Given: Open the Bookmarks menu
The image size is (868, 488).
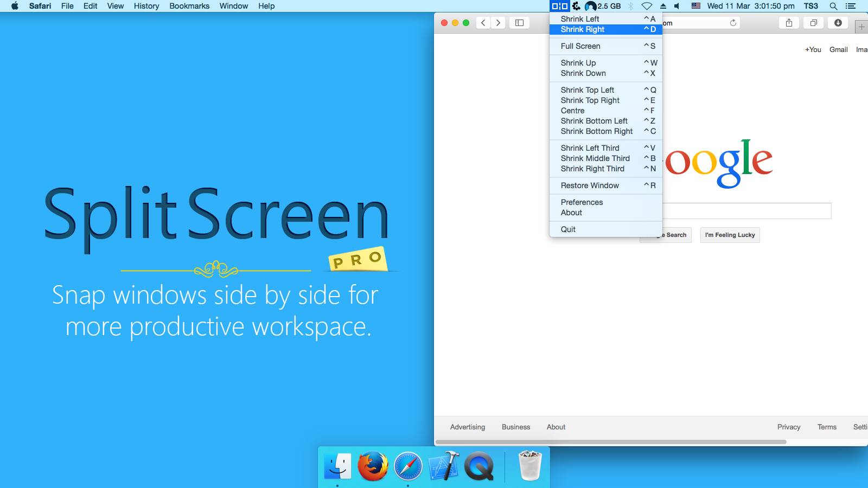Looking at the screenshot, I should coord(189,6).
